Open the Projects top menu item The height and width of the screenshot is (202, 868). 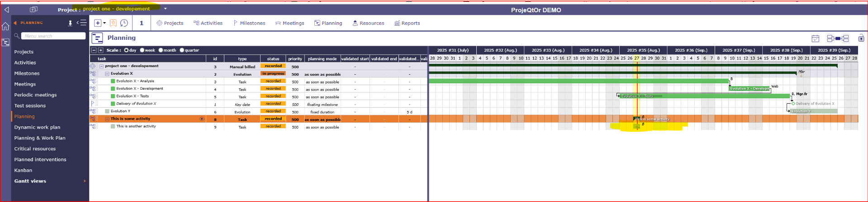click(170, 23)
